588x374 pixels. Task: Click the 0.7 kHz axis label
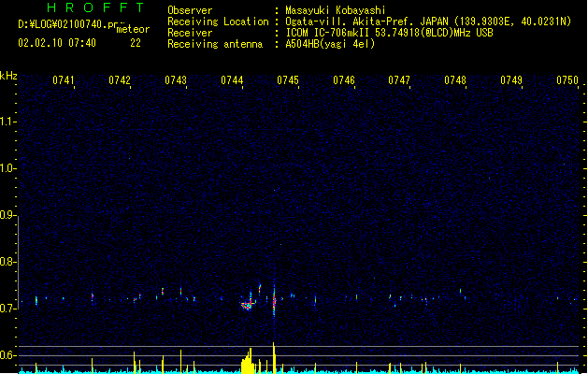coord(7,309)
